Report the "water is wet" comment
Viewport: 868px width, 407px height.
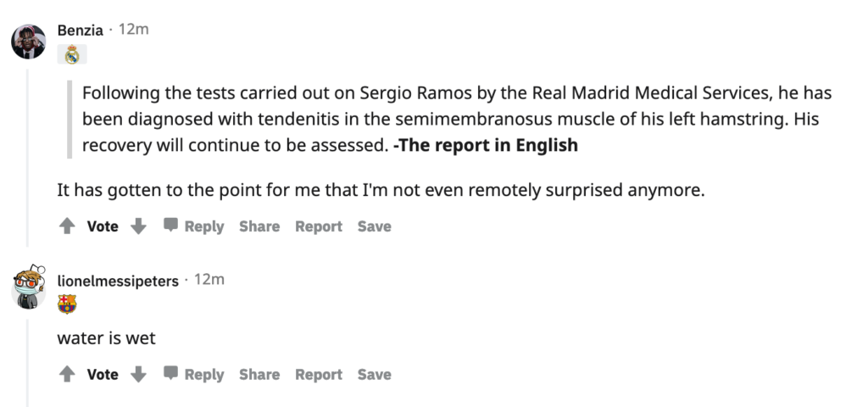coord(319,375)
